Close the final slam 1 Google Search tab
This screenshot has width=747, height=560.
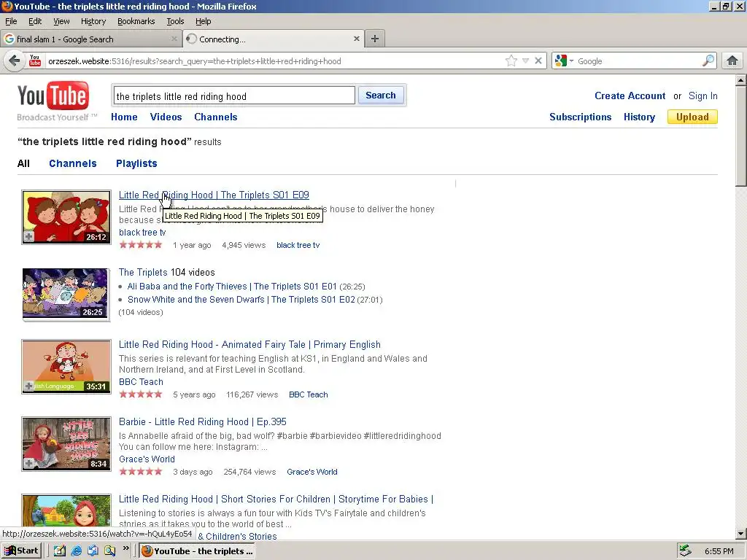coord(174,39)
